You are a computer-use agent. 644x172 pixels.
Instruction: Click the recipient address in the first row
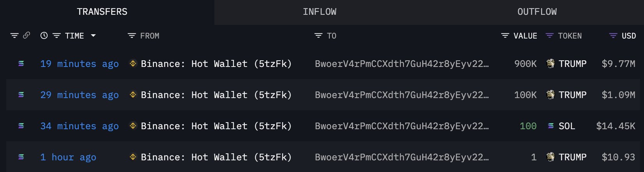point(402,64)
